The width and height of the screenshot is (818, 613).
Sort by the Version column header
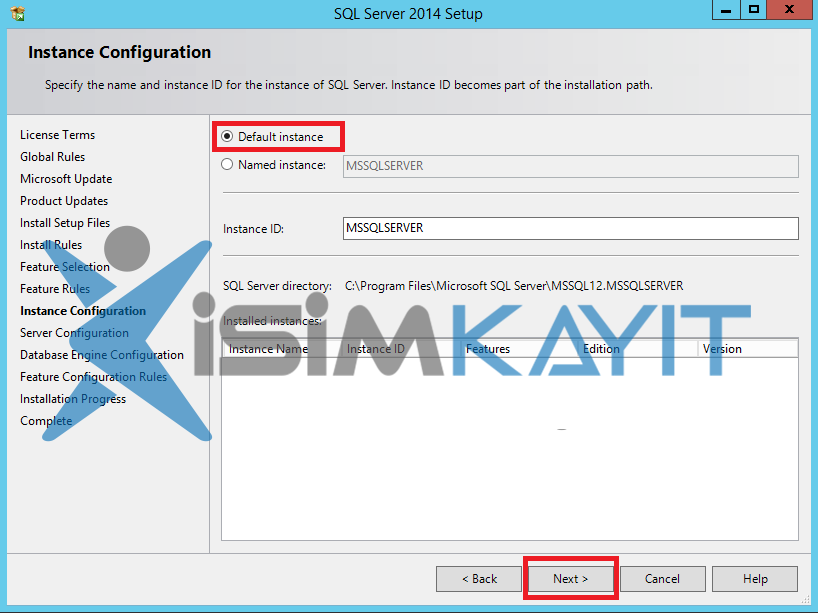click(748, 348)
